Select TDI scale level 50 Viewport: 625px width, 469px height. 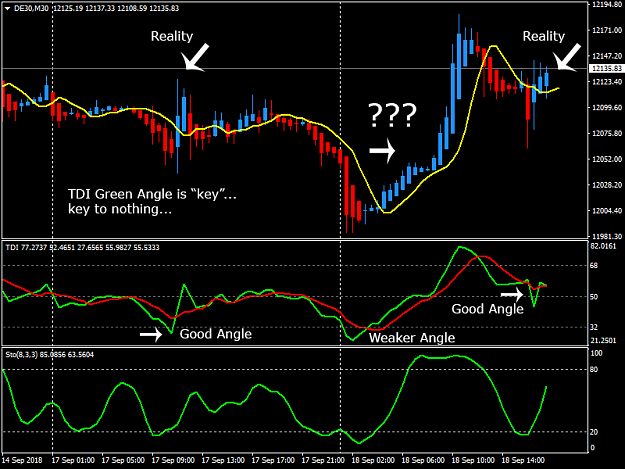594,297
